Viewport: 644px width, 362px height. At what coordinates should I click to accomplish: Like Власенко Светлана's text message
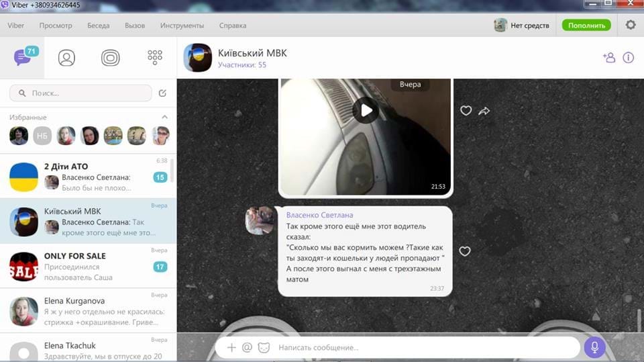[x=464, y=251]
